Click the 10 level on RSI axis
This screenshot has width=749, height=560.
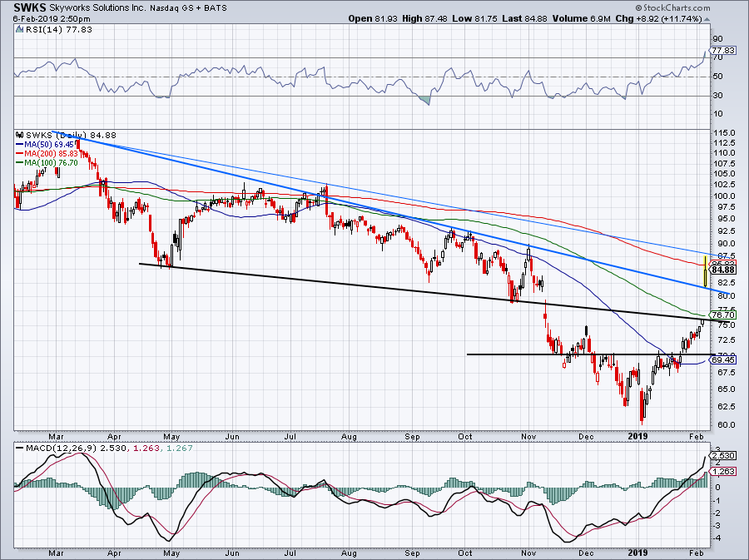click(x=717, y=114)
